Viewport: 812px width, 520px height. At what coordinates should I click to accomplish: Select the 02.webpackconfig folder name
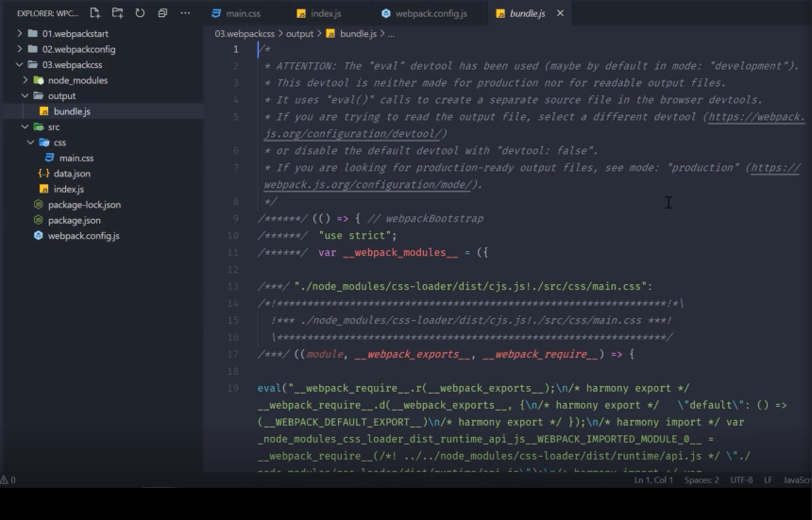click(x=78, y=49)
